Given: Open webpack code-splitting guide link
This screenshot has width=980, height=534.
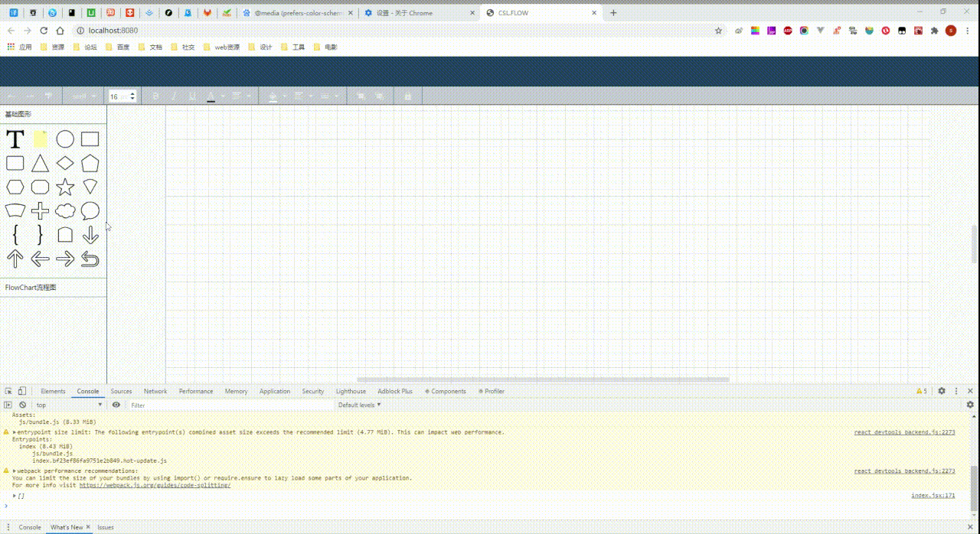Looking at the screenshot, I should (x=155, y=485).
